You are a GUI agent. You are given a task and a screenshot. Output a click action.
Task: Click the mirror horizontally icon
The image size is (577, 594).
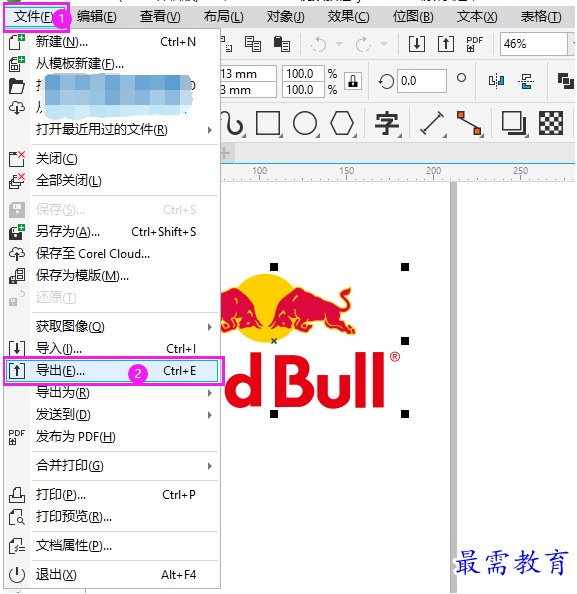[496, 81]
